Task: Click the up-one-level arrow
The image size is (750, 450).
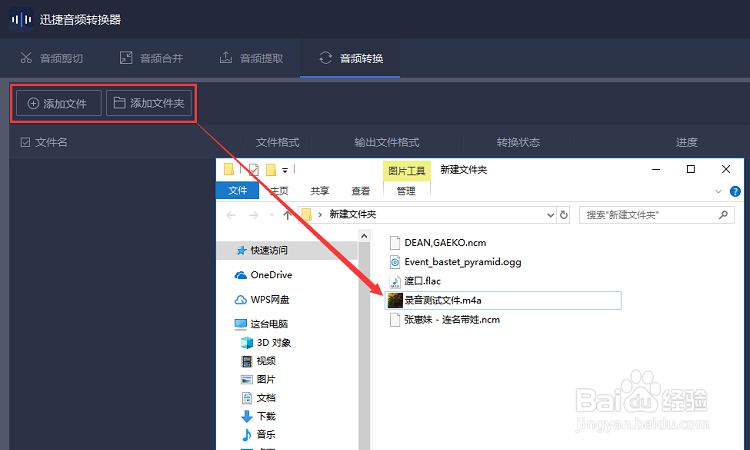Action: [287, 215]
